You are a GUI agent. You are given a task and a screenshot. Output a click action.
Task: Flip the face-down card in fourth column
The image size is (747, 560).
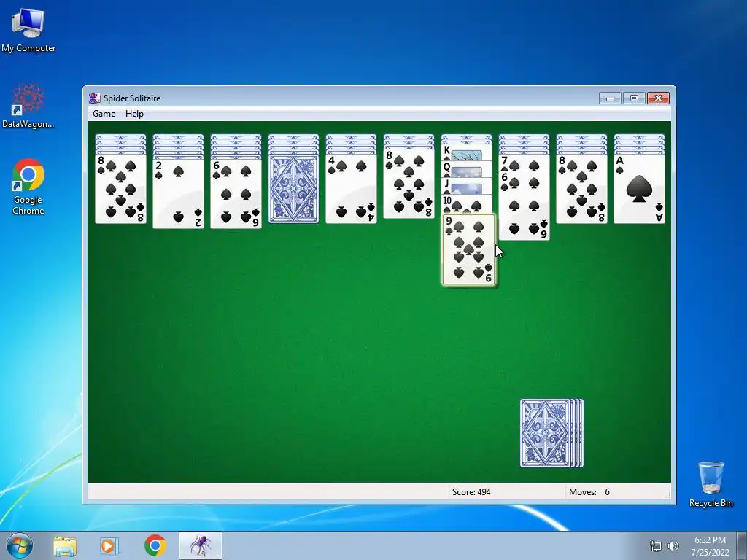tap(293, 189)
